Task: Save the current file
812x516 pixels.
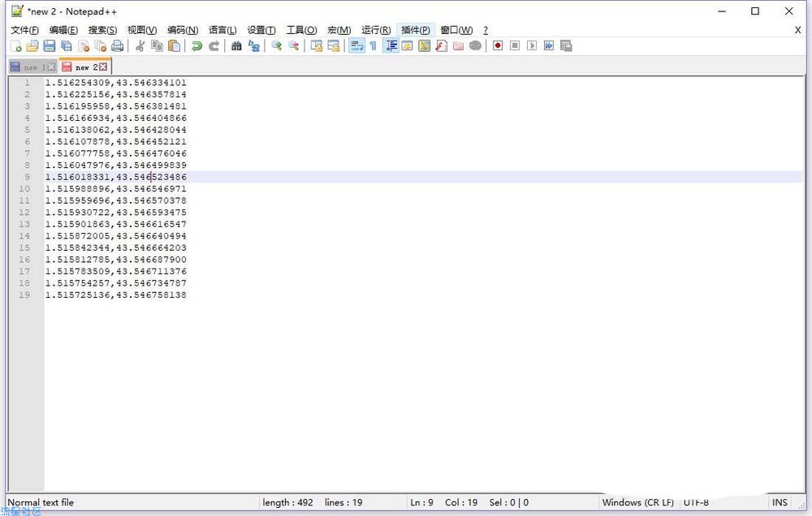Action: [50, 46]
